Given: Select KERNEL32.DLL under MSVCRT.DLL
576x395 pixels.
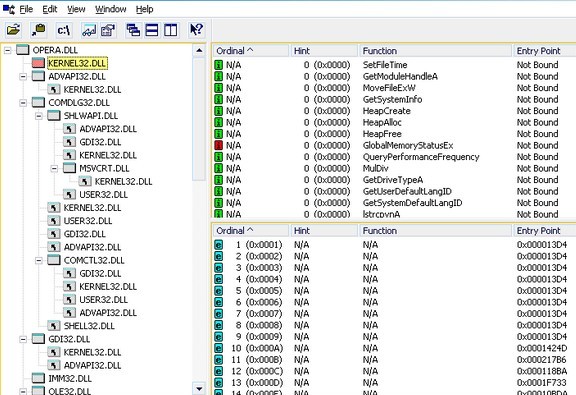Looking at the screenshot, I should 123,182.
